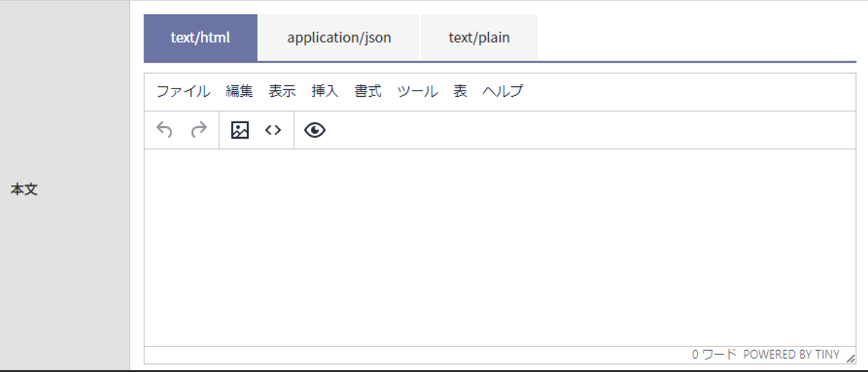
Task: Open the insert image dialog icon
Action: pyautogui.click(x=239, y=130)
